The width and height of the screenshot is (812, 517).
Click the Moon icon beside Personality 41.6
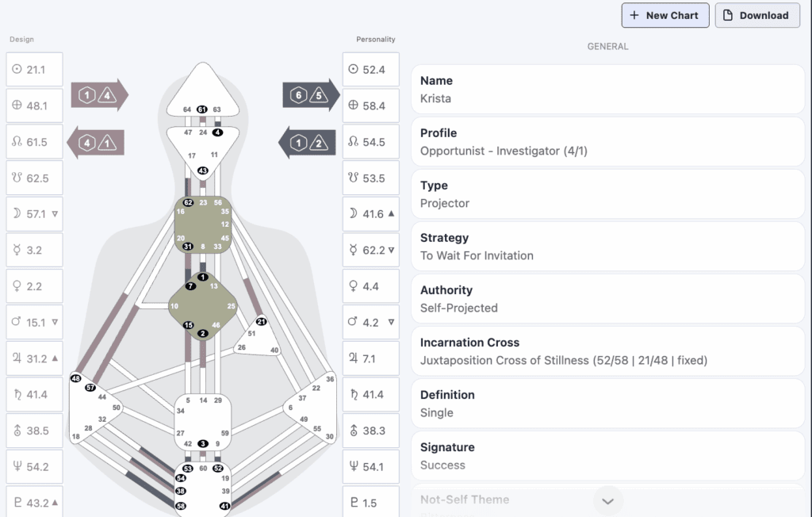click(x=353, y=214)
